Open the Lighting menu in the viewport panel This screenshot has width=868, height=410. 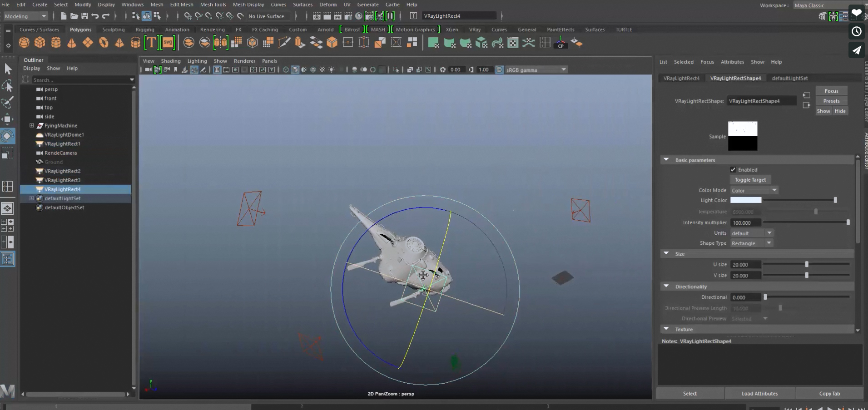pos(197,61)
